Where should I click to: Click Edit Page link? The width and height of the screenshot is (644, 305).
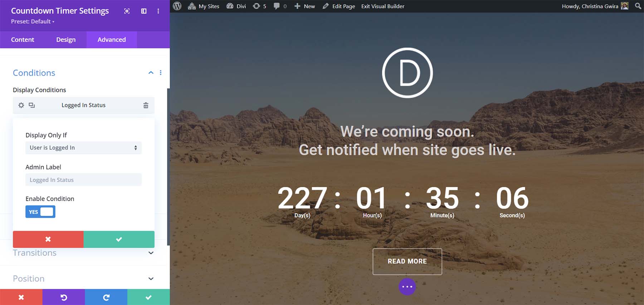coord(339,6)
